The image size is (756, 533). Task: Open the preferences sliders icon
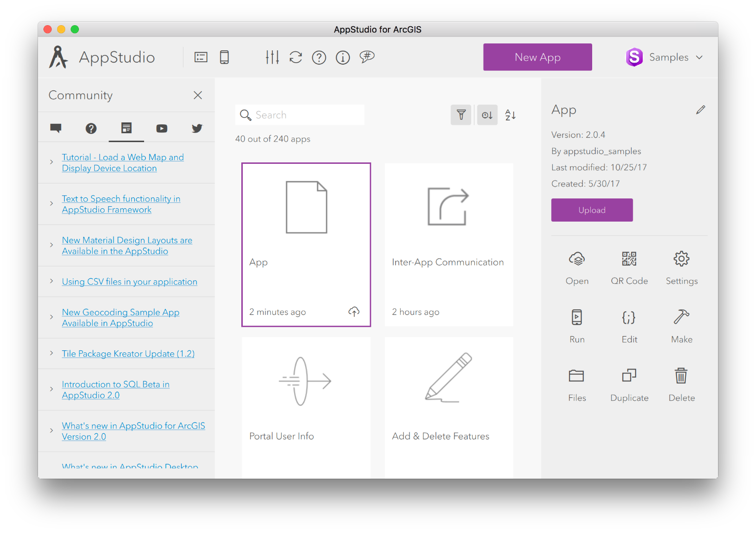(x=272, y=57)
